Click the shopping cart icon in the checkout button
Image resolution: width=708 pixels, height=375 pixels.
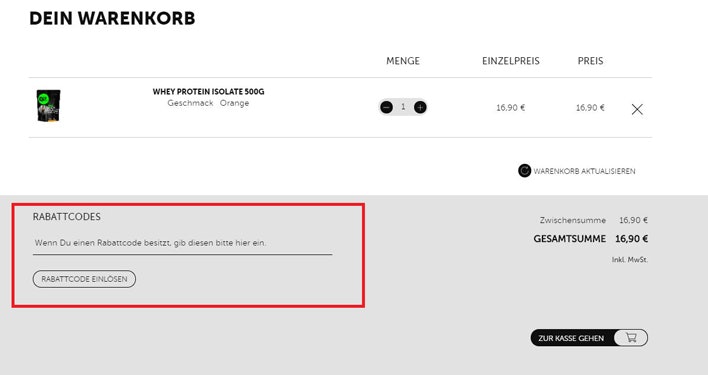[631, 338]
